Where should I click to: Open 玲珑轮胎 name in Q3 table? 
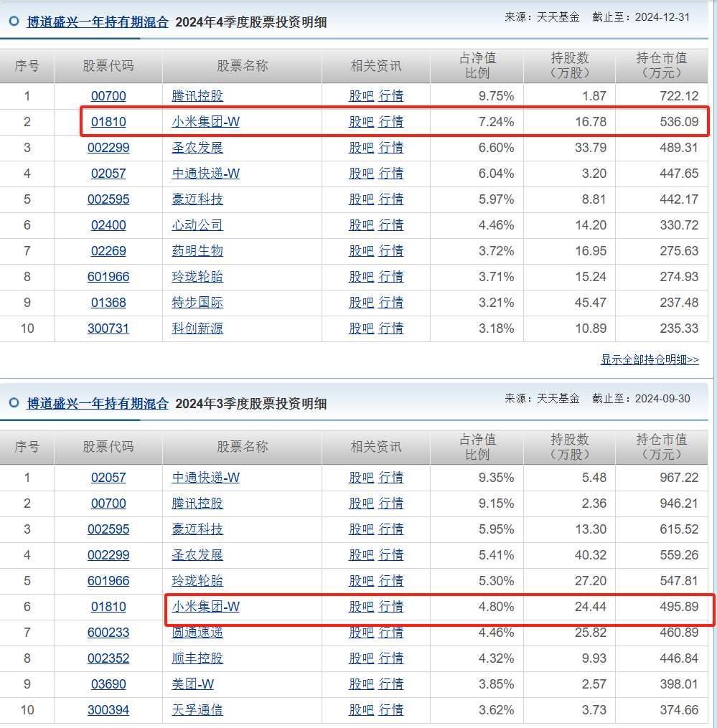(x=197, y=581)
